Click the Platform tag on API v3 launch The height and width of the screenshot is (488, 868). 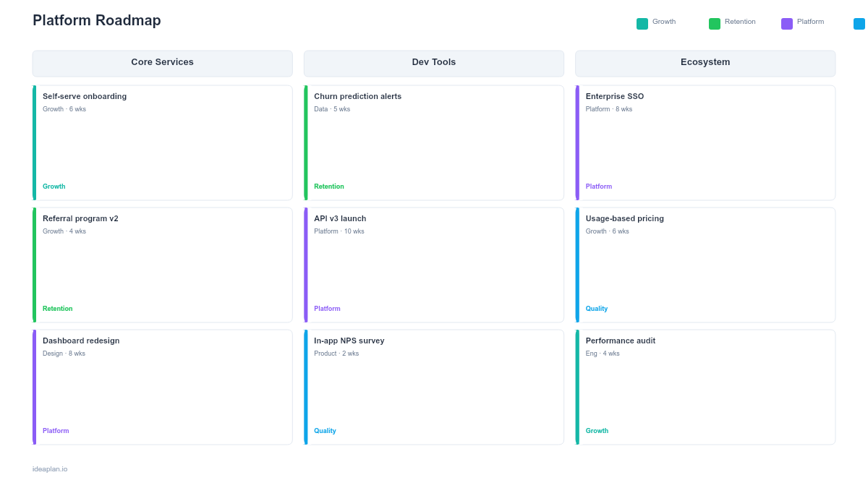327,308
